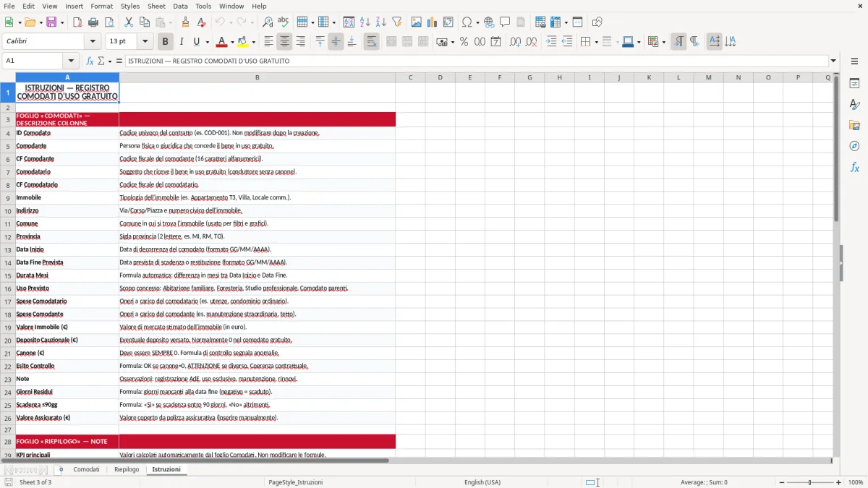Click the Insert Comment icon
868x488 pixels.
[x=505, y=22]
